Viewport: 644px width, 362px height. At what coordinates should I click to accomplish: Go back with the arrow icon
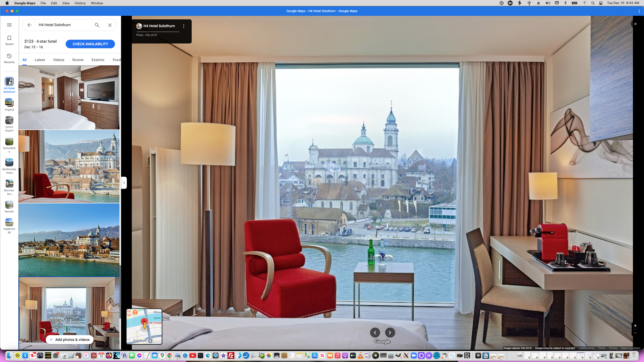[x=29, y=25]
